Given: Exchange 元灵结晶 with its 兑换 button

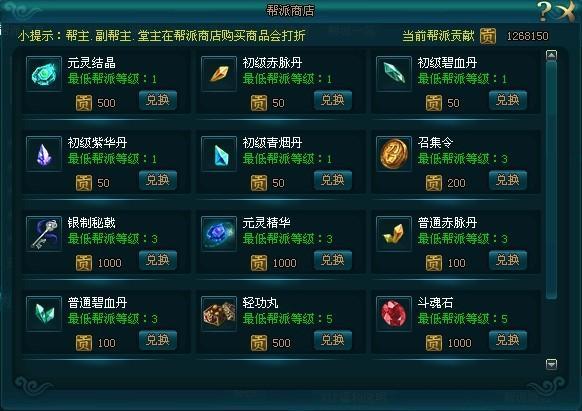Looking at the screenshot, I should pyautogui.click(x=158, y=100).
